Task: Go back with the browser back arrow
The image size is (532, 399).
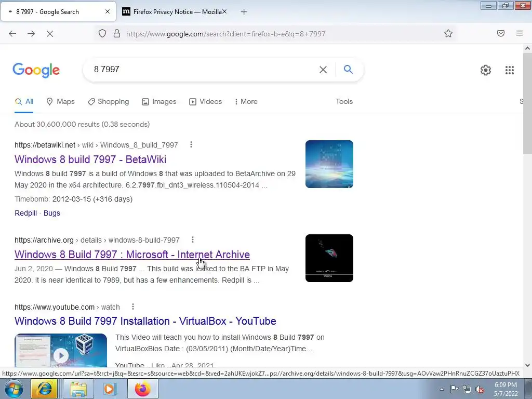Action: (12, 34)
